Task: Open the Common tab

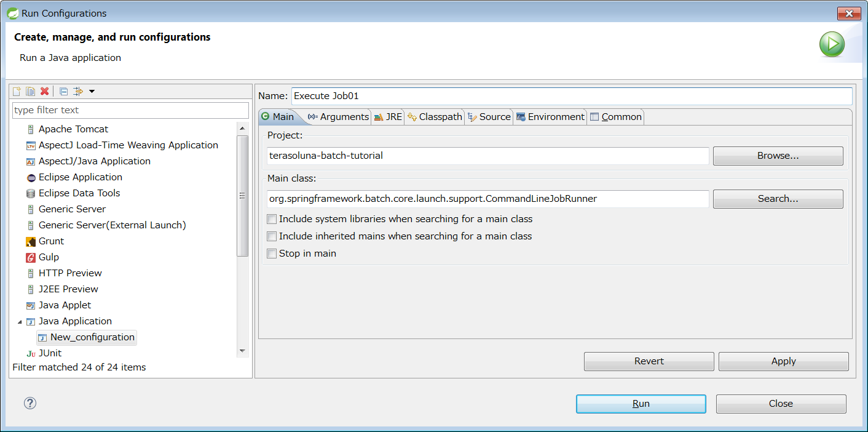Action: point(616,117)
